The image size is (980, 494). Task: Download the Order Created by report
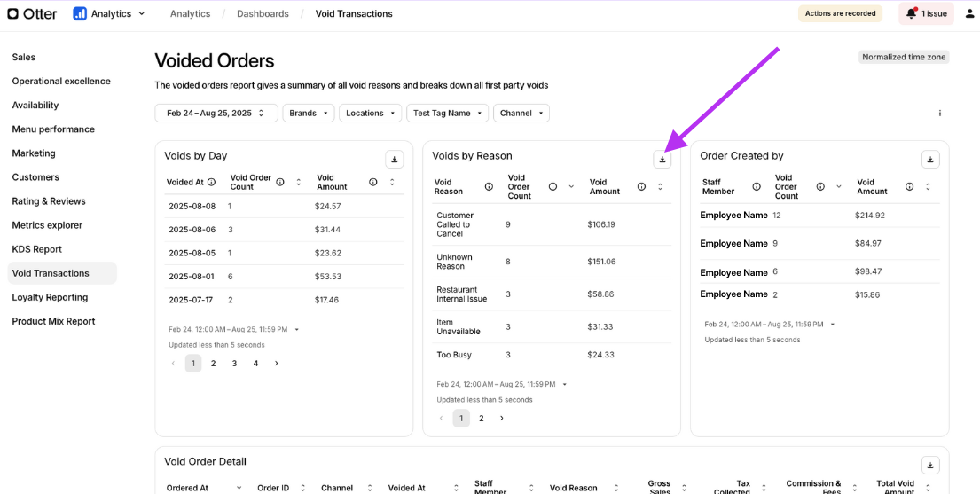pyautogui.click(x=929, y=160)
